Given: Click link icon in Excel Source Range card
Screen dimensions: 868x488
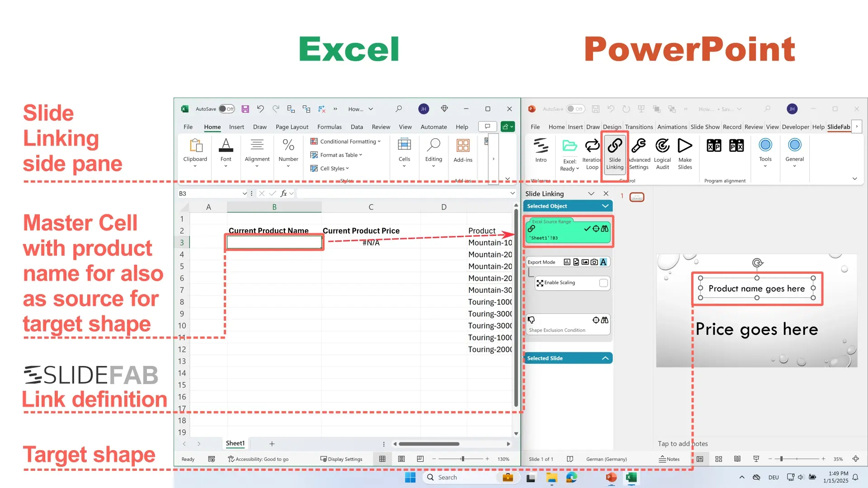Looking at the screenshot, I should (532, 229).
